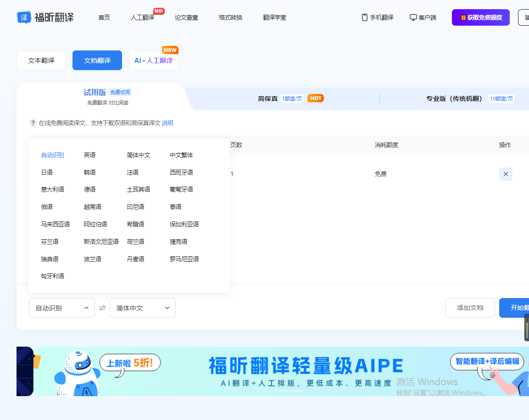This screenshot has width=529, height=420.
Task: Choose 匈牙利语 in language list
Action: (x=52, y=276)
